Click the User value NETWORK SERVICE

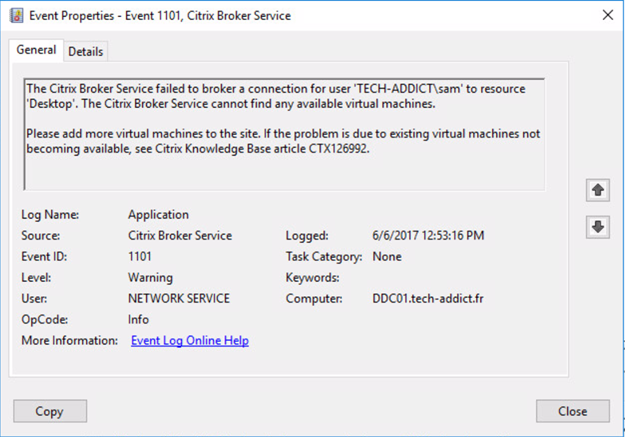tap(179, 299)
